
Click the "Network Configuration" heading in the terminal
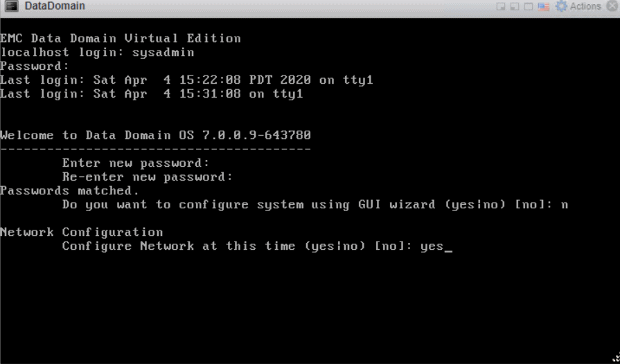(82, 233)
